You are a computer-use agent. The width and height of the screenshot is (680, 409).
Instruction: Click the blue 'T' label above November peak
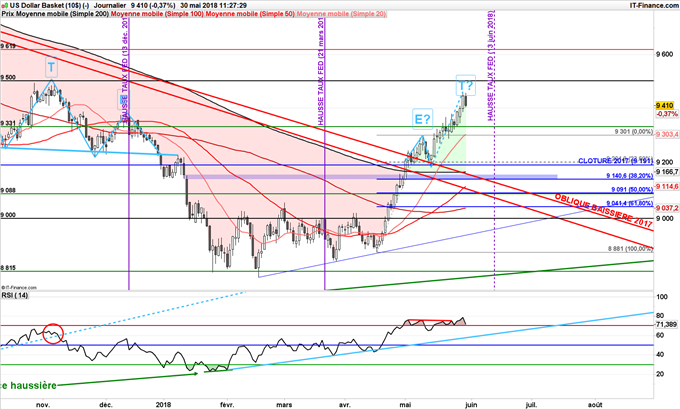51,67
